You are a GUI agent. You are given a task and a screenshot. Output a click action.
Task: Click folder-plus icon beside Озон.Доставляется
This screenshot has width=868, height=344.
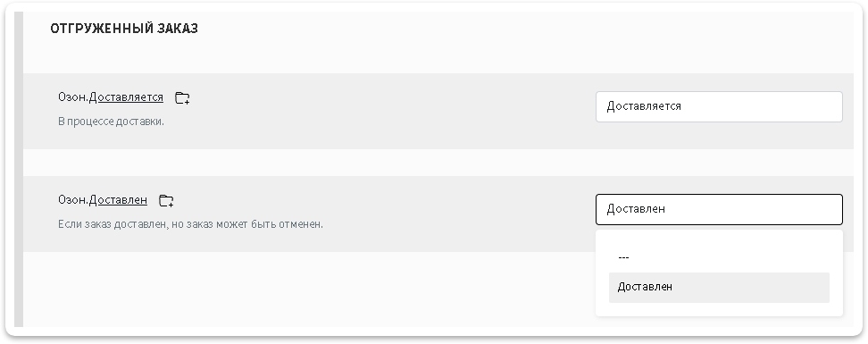182,98
